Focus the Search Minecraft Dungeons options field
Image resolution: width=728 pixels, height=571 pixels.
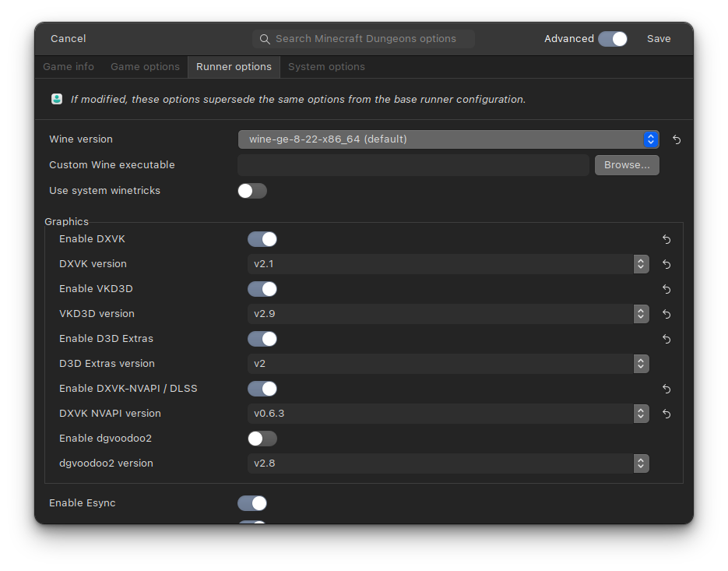tap(364, 39)
